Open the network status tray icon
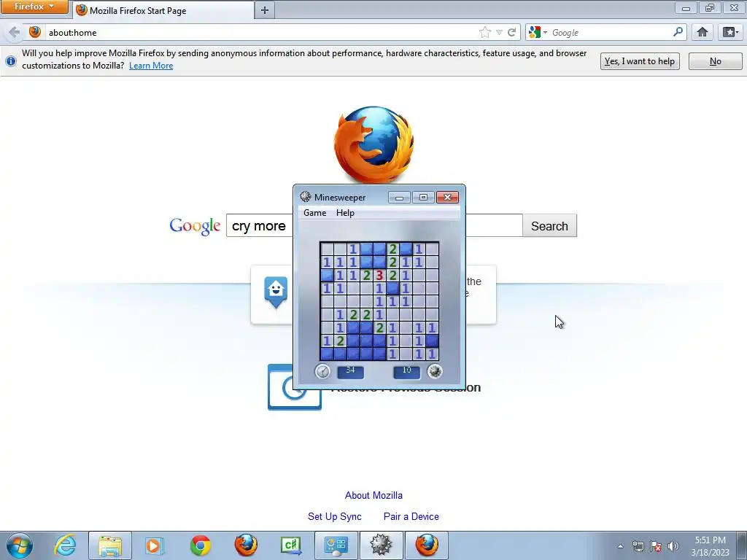 pos(638,546)
